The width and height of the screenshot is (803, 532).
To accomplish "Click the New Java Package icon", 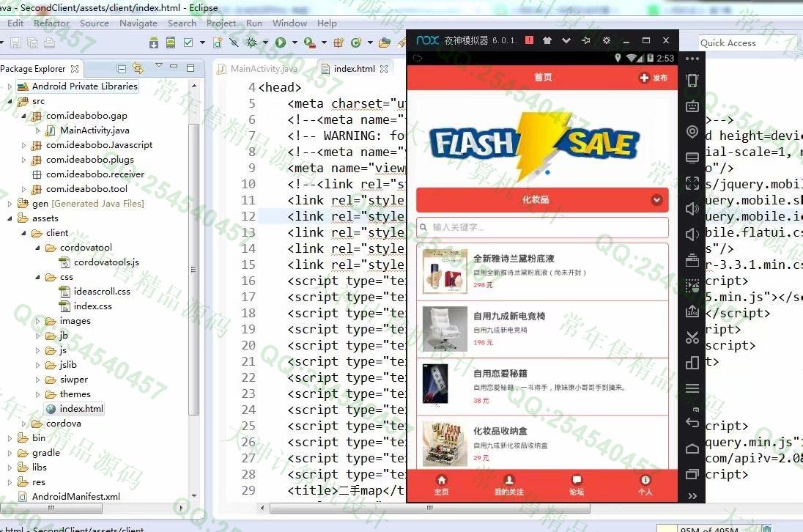I will [338, 43].
